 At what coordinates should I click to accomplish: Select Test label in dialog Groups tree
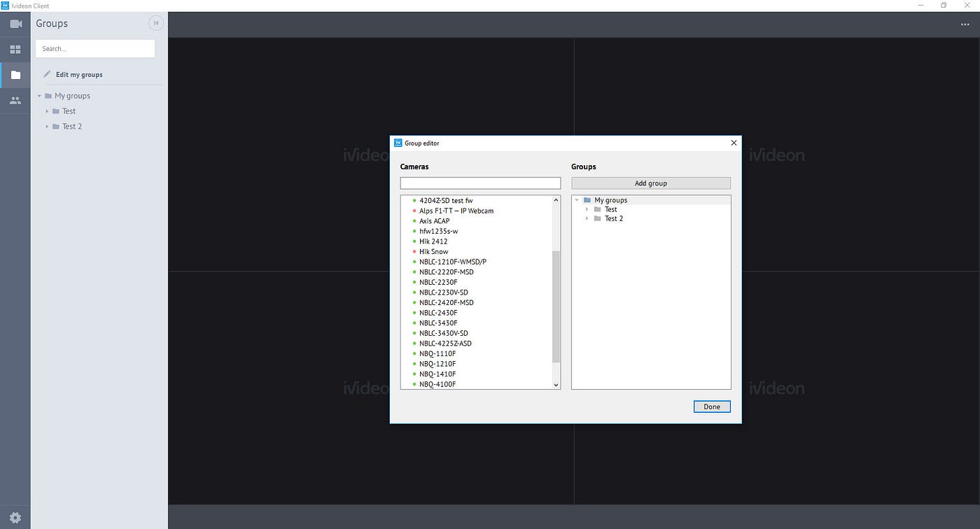point(611,209)
